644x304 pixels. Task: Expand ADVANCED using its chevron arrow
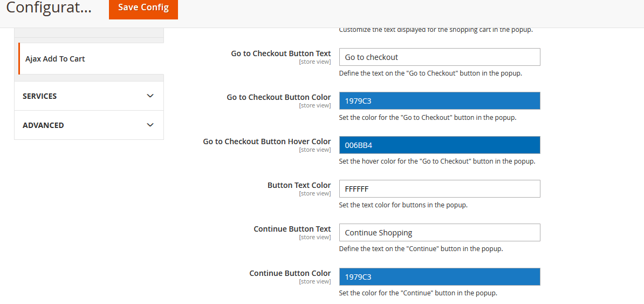pos(150,125)
